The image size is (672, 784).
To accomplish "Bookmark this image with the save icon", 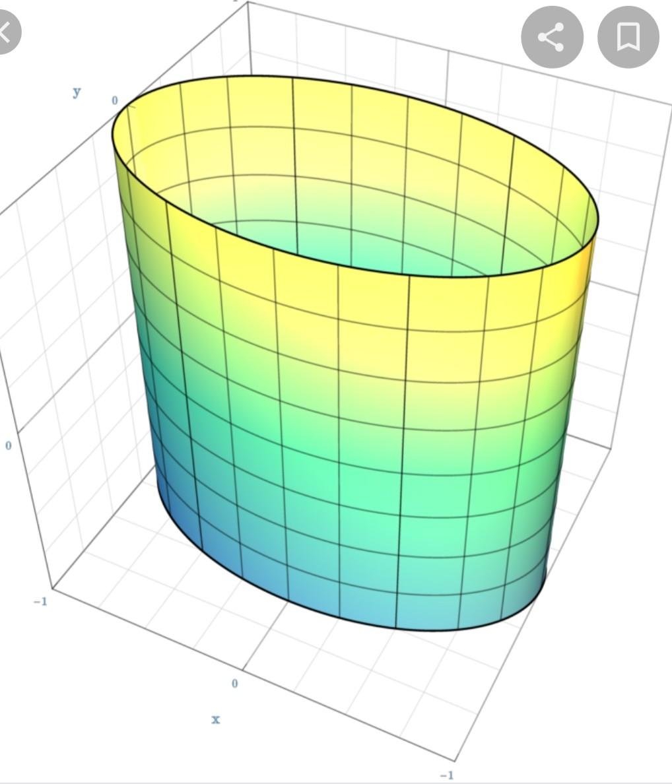I will click(x=628, y=36).
